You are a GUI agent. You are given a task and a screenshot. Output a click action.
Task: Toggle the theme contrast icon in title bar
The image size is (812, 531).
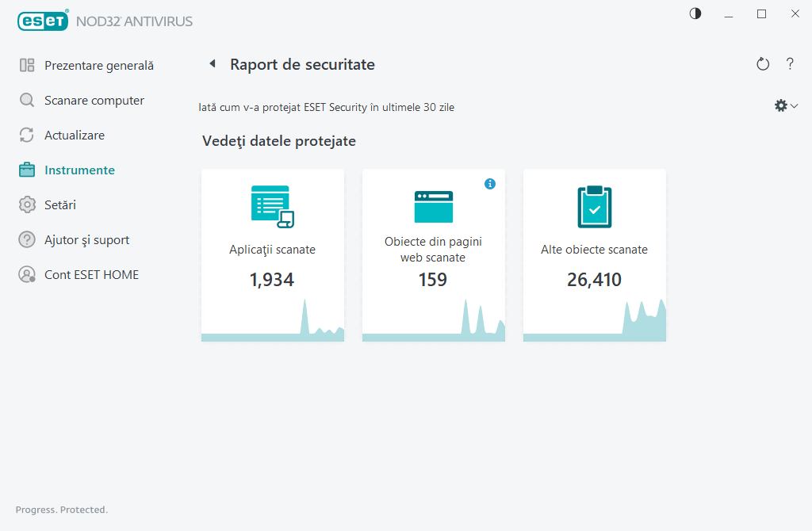pyautogui.click(x=695, y=13)
